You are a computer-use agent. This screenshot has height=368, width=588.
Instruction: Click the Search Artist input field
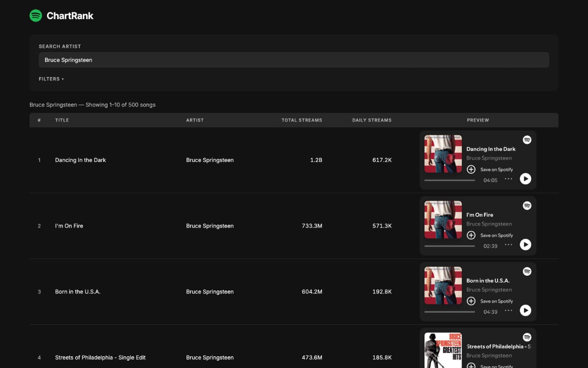(x=294, y=60)
